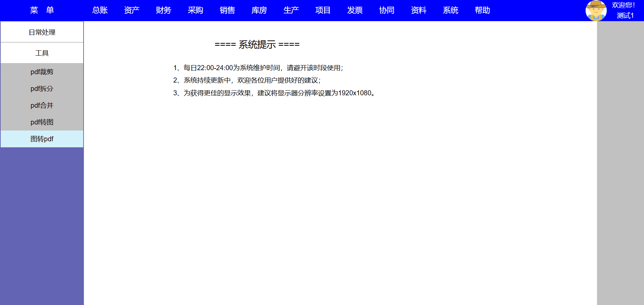Click the 财务 menu item
The width and height of the screenshot is (644, 305).
[163, 10]
